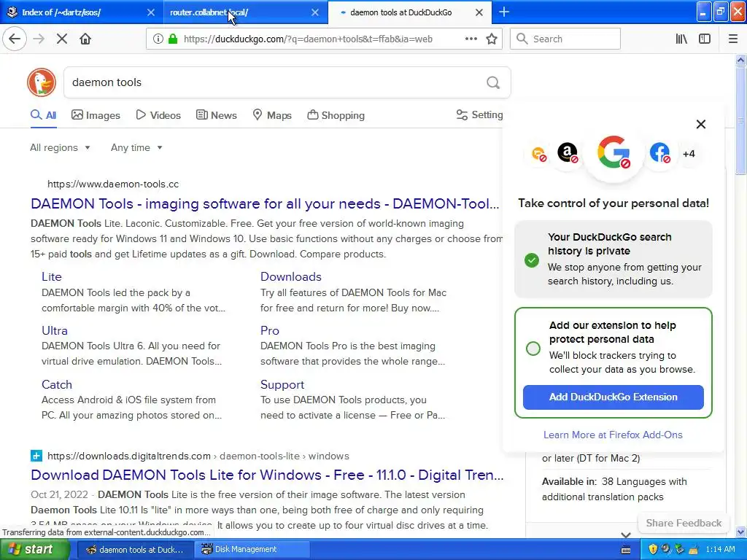747x560 pixels.
Task: Toggle the empty circle for extension protection
Action: (533, 349)
